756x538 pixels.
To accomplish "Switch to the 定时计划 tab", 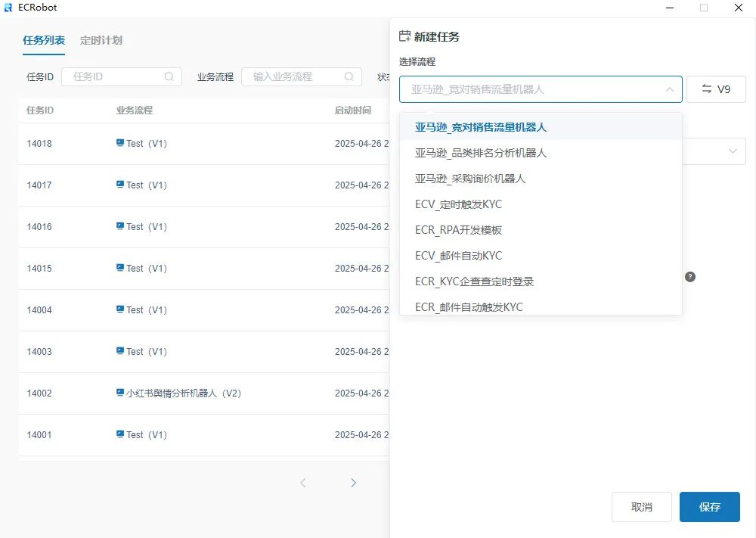I will click(101, 40).
